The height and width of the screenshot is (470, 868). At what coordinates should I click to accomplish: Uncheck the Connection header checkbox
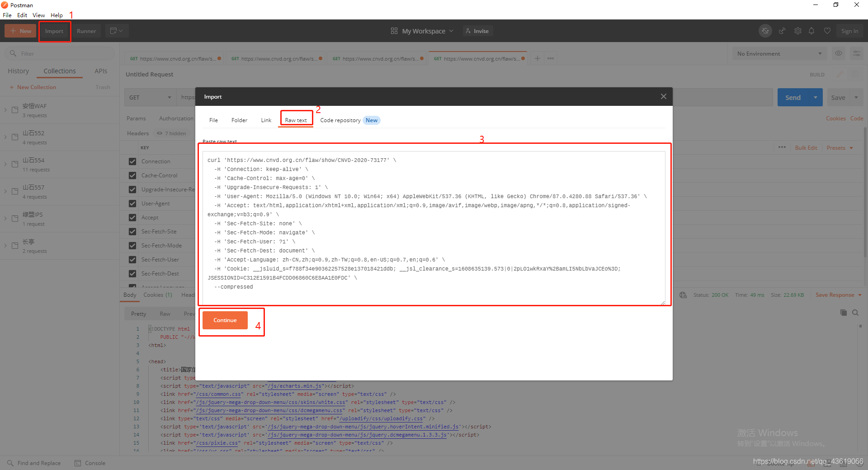point(132,161)
